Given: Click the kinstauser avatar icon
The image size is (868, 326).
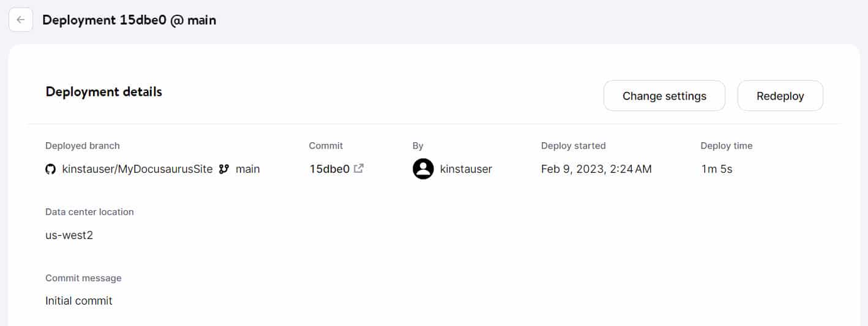Looking at the screenshot, I should (423, 169).
